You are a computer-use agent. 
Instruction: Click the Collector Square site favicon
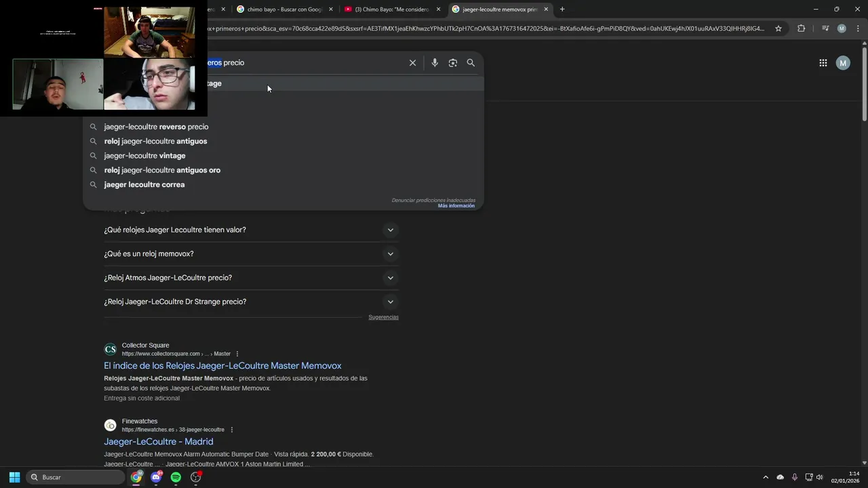[110, 350]
